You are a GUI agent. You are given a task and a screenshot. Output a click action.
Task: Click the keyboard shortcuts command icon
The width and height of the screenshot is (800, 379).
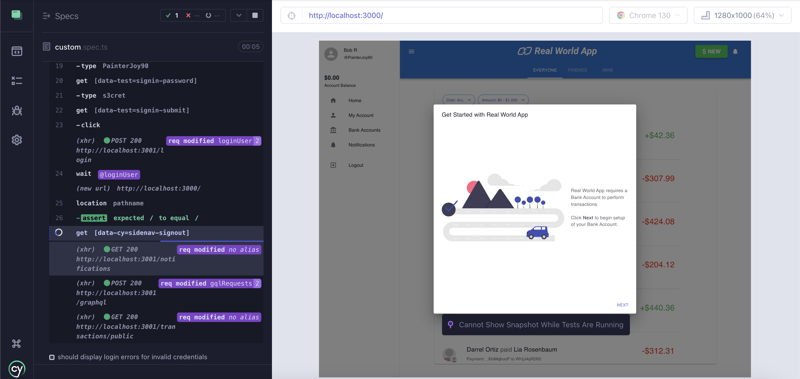[x=17, y=343]
